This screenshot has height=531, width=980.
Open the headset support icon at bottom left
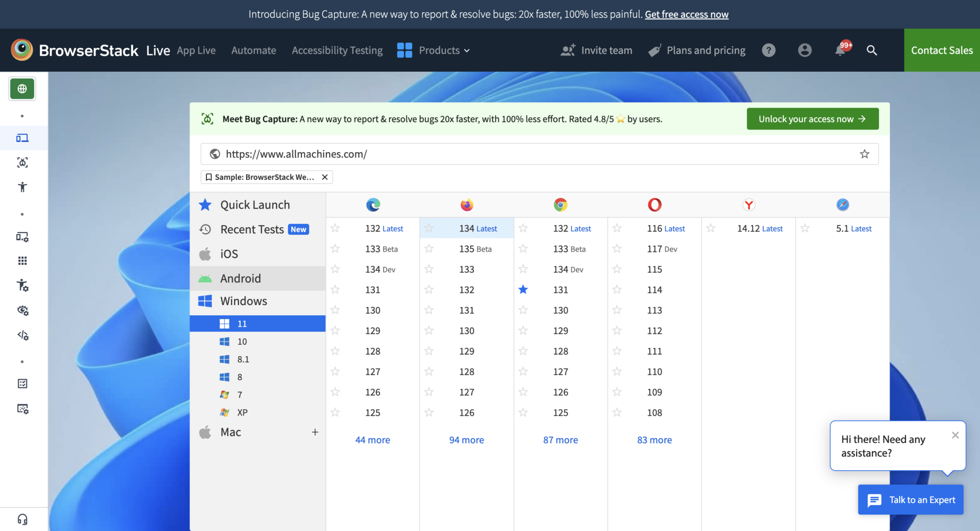click(x=22, y=520)
